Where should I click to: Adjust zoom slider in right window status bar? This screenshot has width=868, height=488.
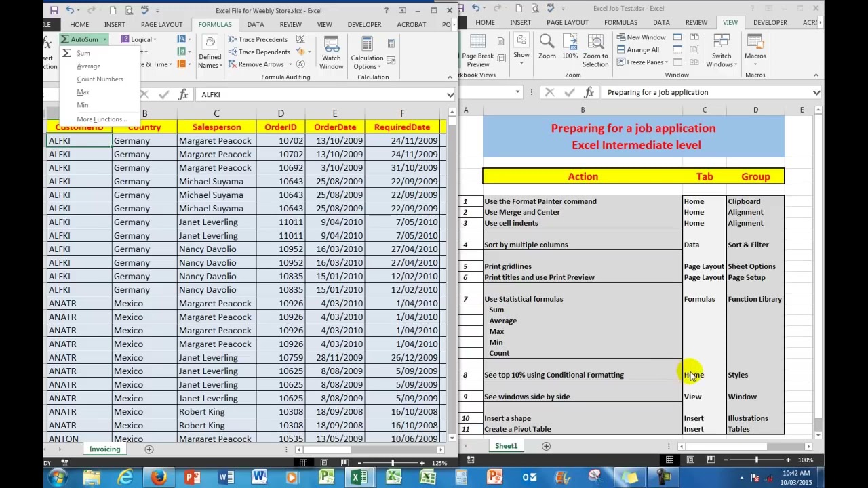coord(757,460)
